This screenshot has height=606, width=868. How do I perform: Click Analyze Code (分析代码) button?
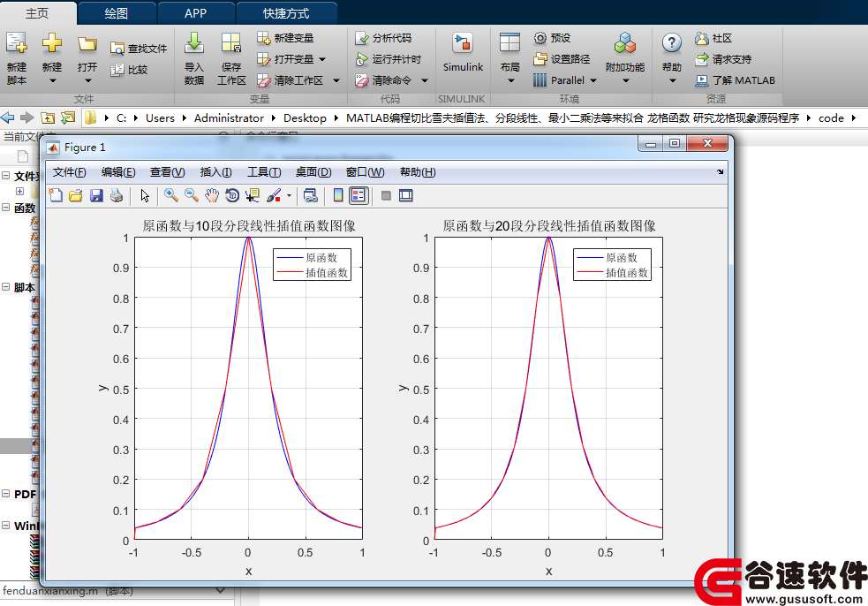tap(383, 38)
